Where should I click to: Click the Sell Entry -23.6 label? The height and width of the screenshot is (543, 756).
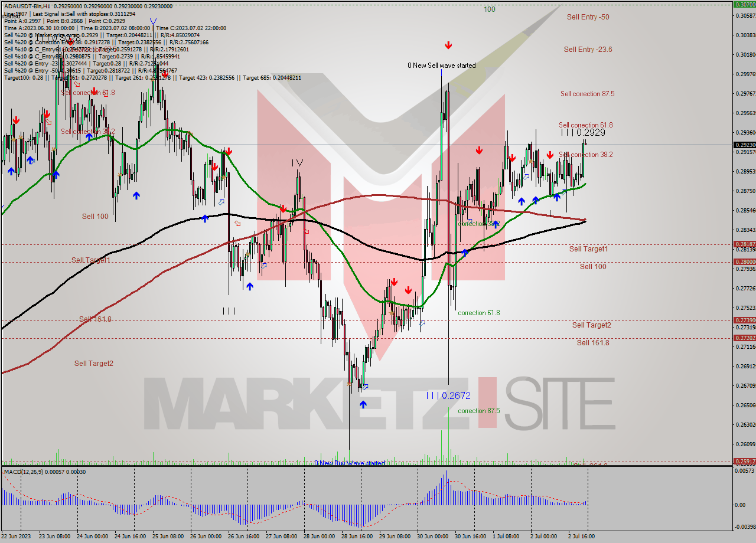588,50
